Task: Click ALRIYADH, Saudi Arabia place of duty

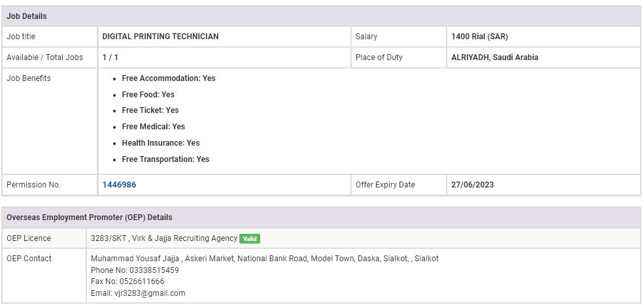Action: (x=494, y=57)
